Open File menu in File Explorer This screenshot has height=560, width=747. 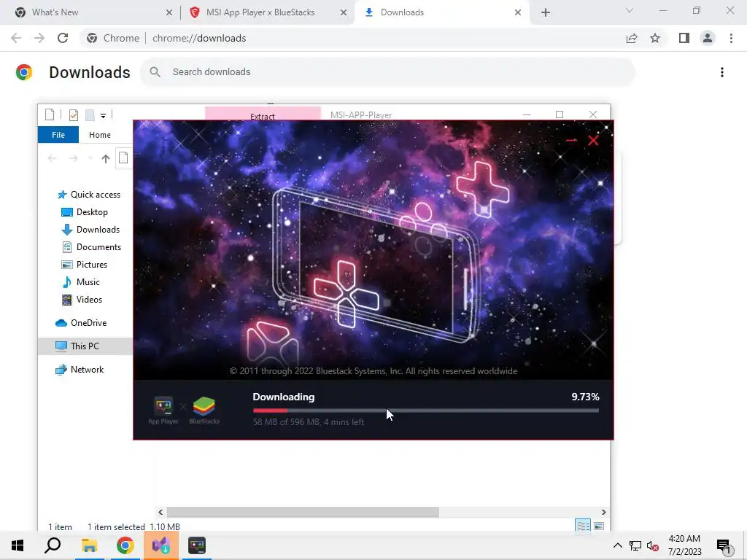pyautogui.click(x=58, y=135)
